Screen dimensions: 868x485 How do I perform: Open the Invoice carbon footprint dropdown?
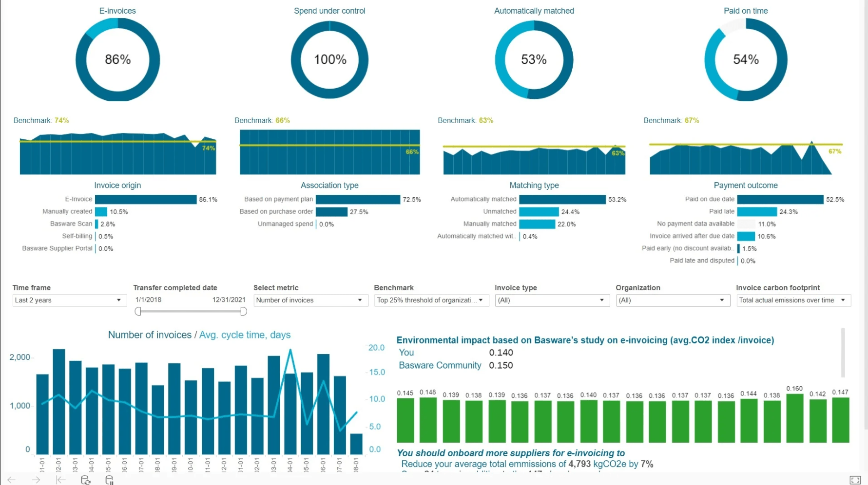[x=844, y=300]
